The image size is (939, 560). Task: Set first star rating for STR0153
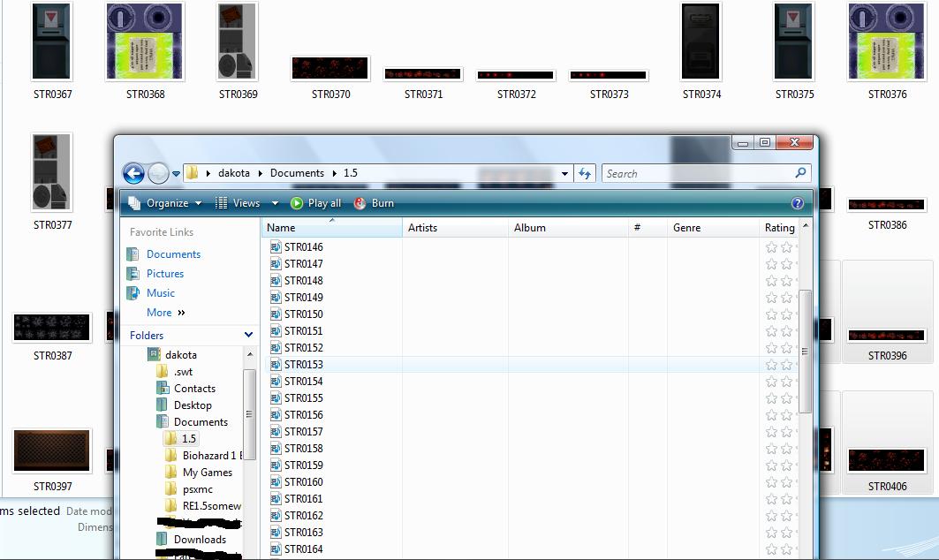pyautogui.click(x=771, y=365)
